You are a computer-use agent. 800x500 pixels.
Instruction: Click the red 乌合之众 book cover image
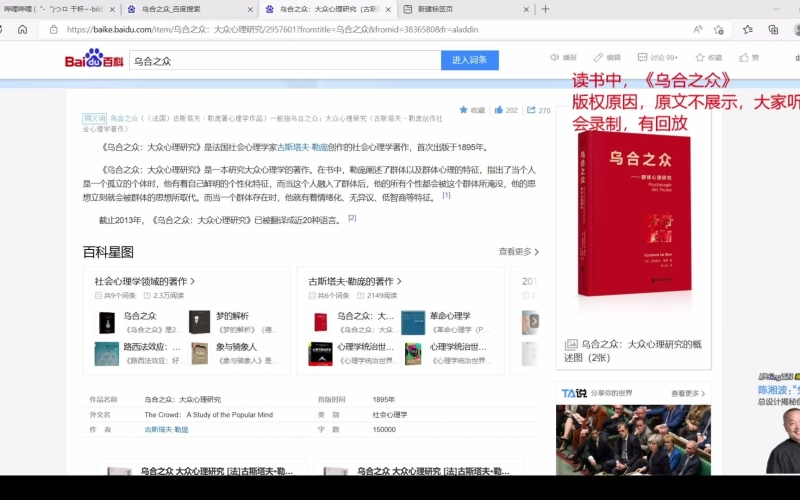[x=634, y=214]
